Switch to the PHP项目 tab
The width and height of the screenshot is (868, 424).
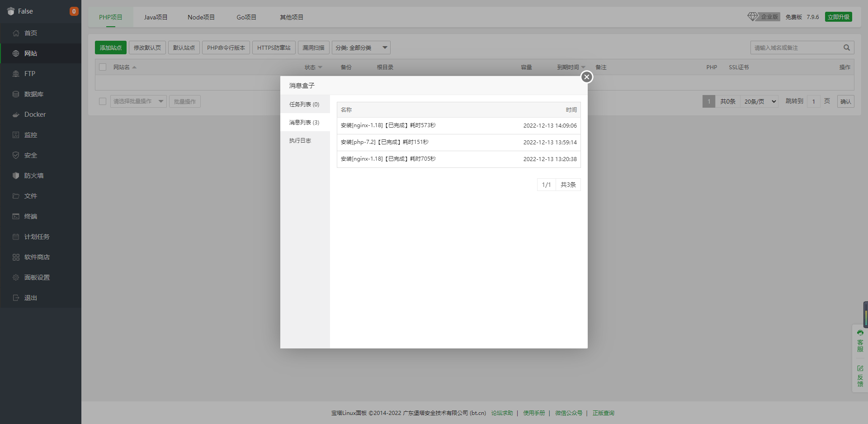coord(111,17)
